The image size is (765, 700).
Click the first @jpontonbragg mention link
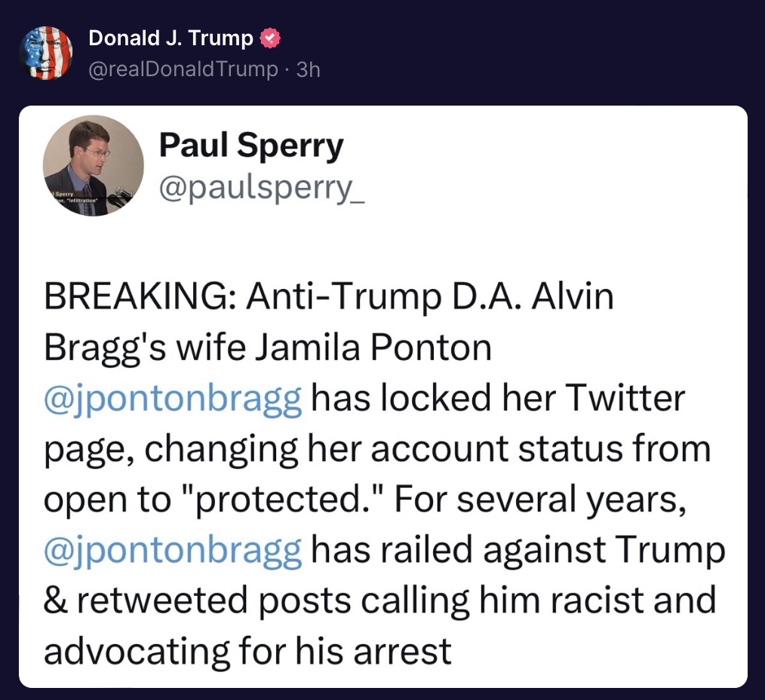171,398
